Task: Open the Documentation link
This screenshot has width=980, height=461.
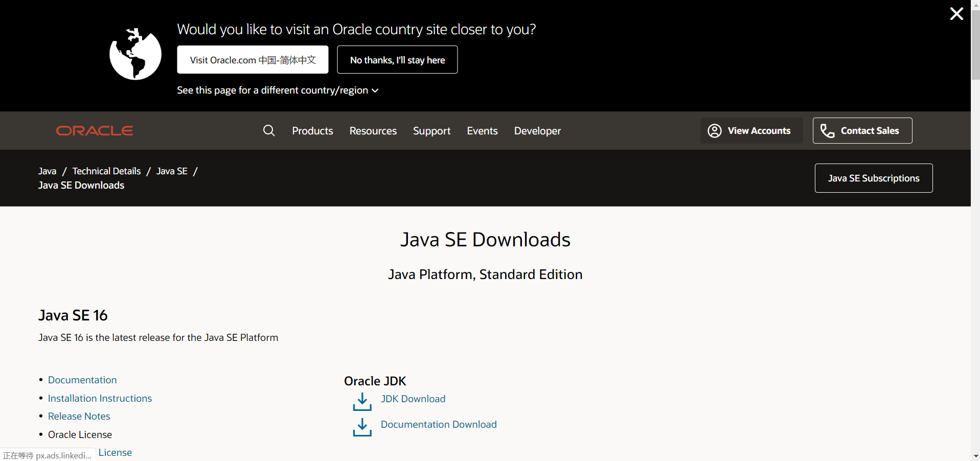Action: [x=82, y=380]
